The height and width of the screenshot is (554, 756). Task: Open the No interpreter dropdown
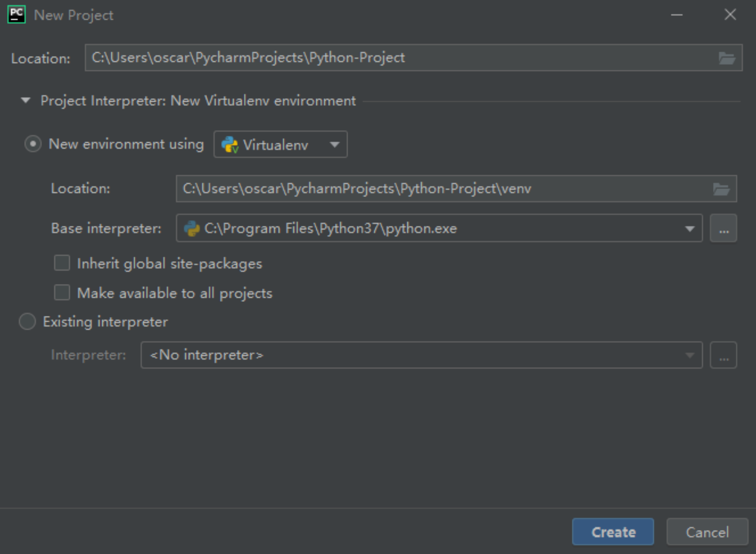(x=421, y=355)
